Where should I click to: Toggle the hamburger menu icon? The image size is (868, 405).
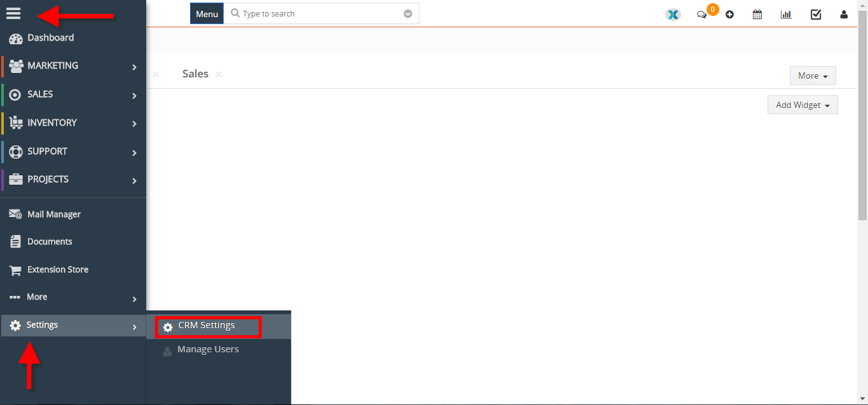point(13,13)
